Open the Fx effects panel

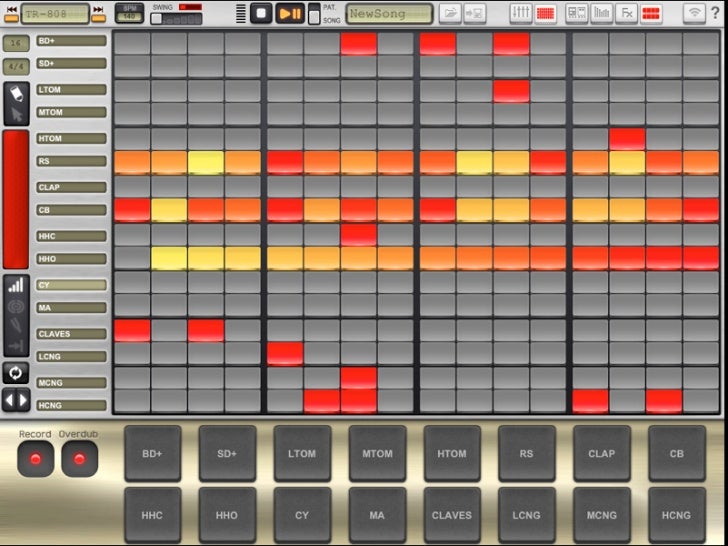(x=626, y=13)
